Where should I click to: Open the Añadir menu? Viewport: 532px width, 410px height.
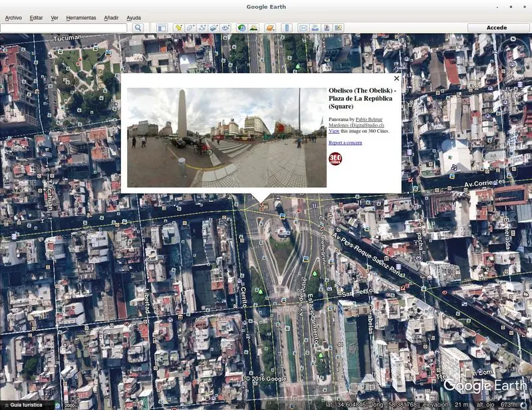coord(111,18)
